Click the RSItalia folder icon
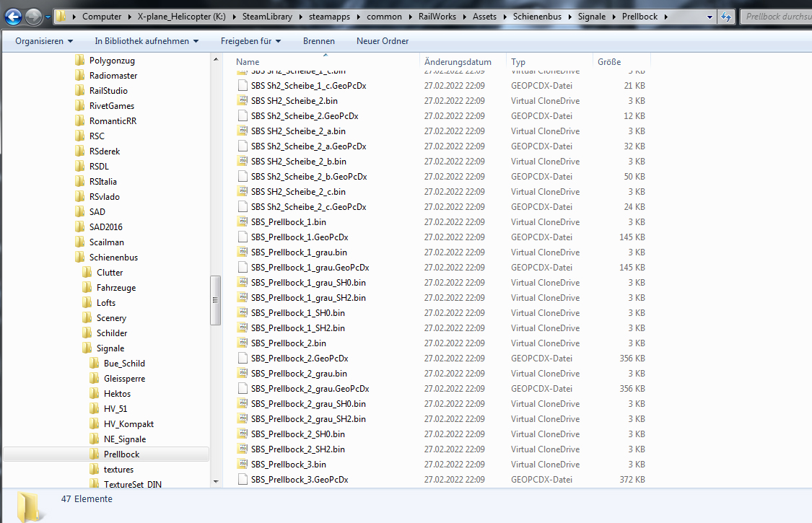The width and height of the screenshot is (812, 523). pos(79,182)
